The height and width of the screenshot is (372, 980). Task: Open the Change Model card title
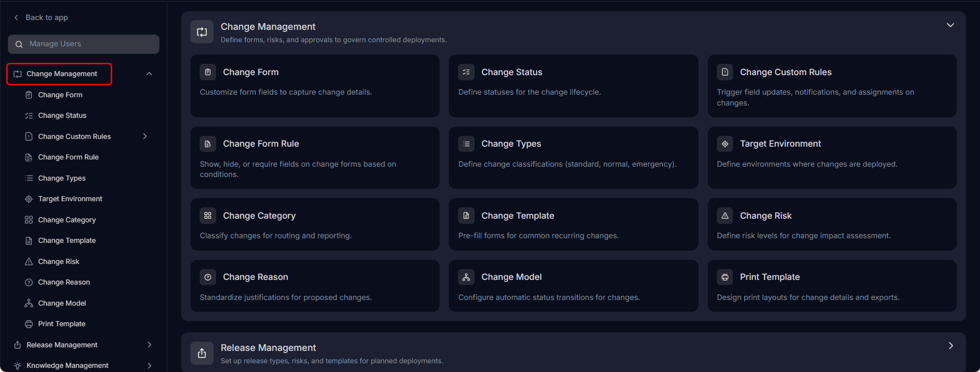tap(512, 277)
